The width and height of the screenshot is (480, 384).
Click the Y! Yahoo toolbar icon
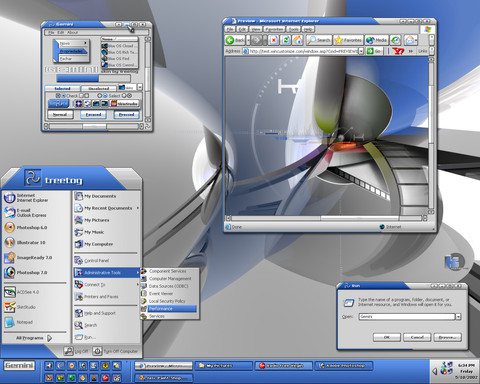click(x=398, y=51)
